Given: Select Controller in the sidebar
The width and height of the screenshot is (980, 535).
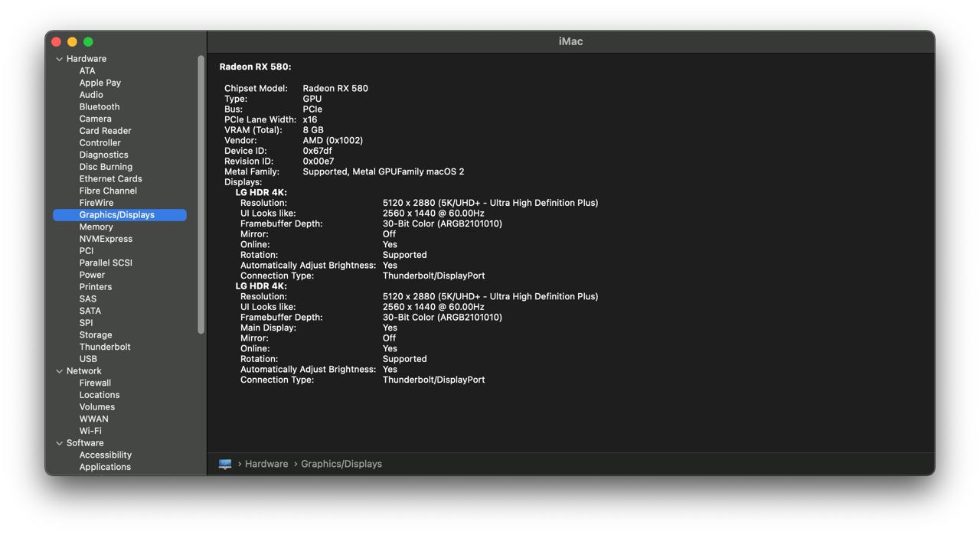Looking at the screenshot, I should (100, 142).
